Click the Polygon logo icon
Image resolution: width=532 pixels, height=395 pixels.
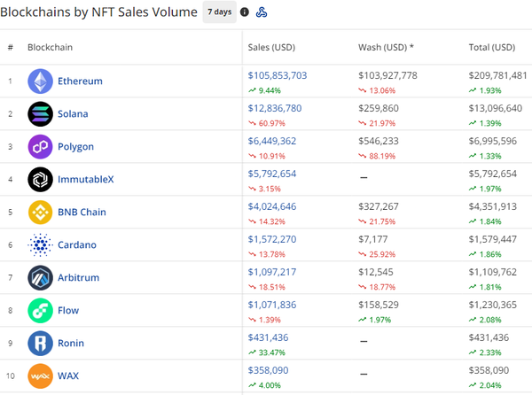tap(41, 147)
